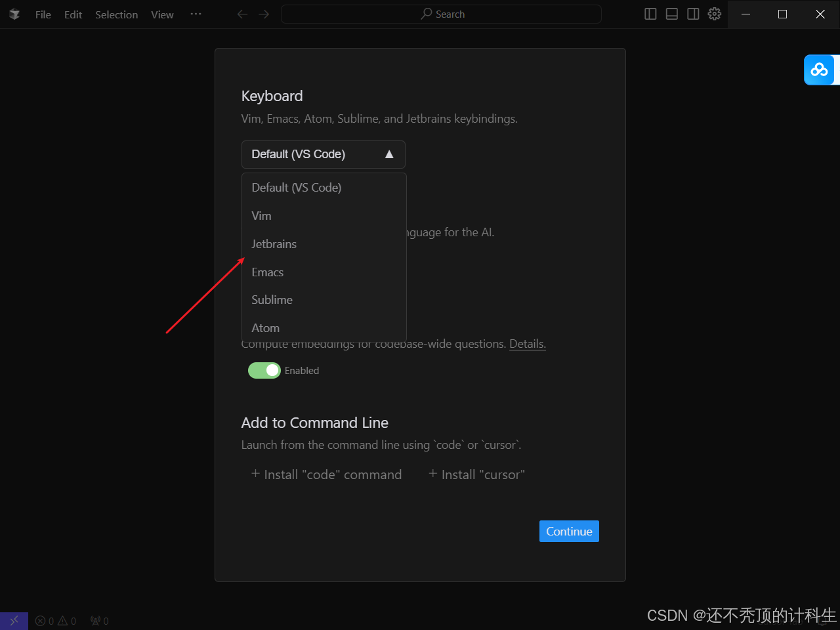
Task: Open settings with the gear icon
Action: pos(715,14)
